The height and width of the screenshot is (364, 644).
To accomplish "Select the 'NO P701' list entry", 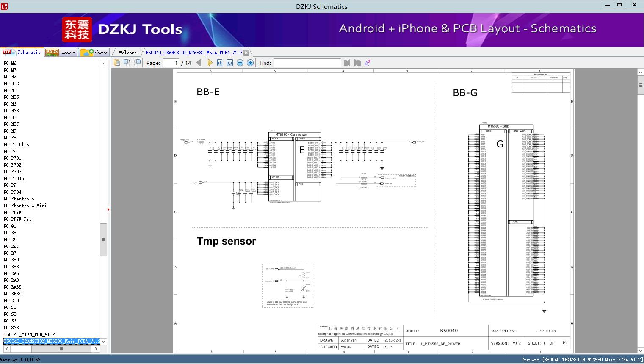I will (x=13, y=158).
